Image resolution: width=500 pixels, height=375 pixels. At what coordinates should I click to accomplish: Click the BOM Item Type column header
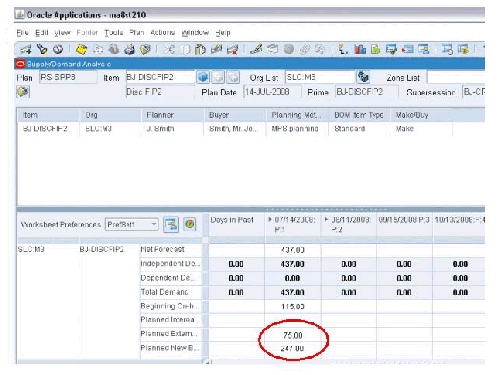click(x=359, y=115)
